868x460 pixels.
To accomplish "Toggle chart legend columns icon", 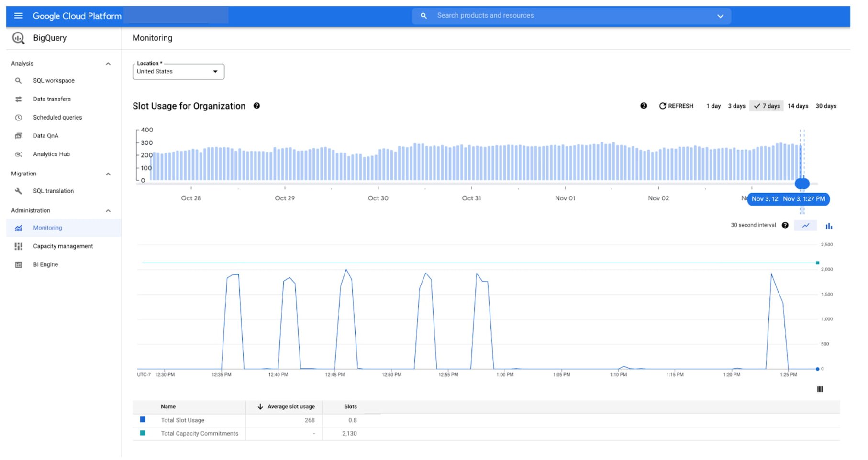I will point(820,389).
